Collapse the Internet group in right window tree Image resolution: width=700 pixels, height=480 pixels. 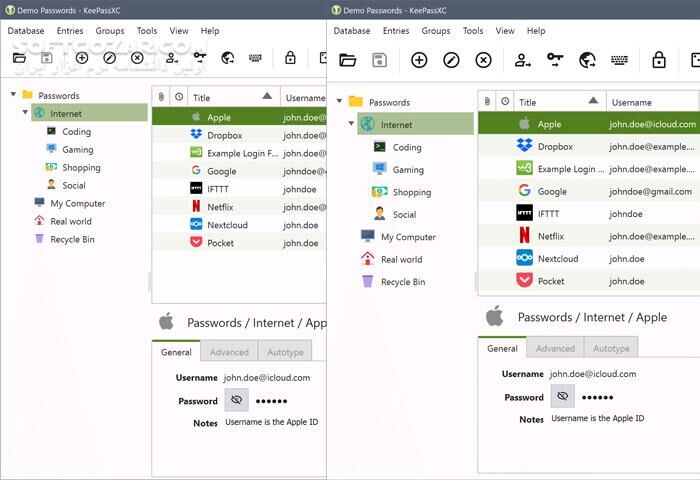[351, 124]
